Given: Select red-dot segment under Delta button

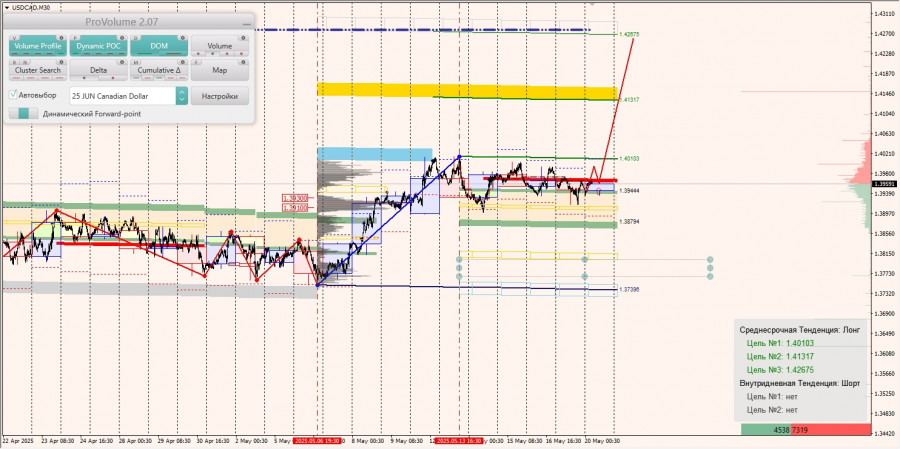Looking at the screenshot, I should tap(112, 78).
